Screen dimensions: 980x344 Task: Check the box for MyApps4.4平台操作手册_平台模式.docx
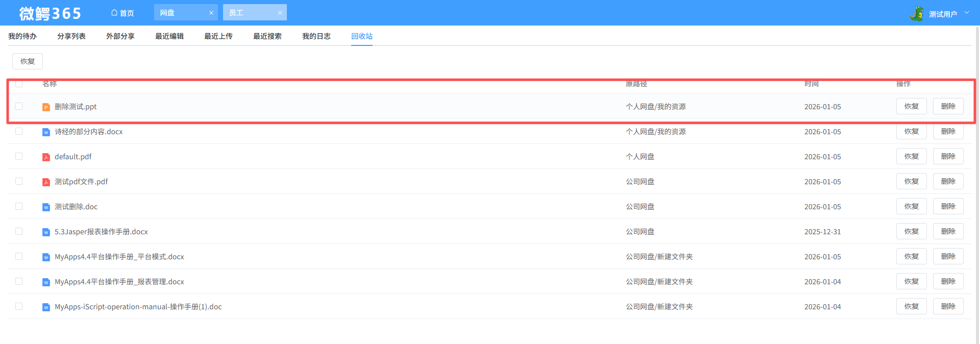click(19, 256)
